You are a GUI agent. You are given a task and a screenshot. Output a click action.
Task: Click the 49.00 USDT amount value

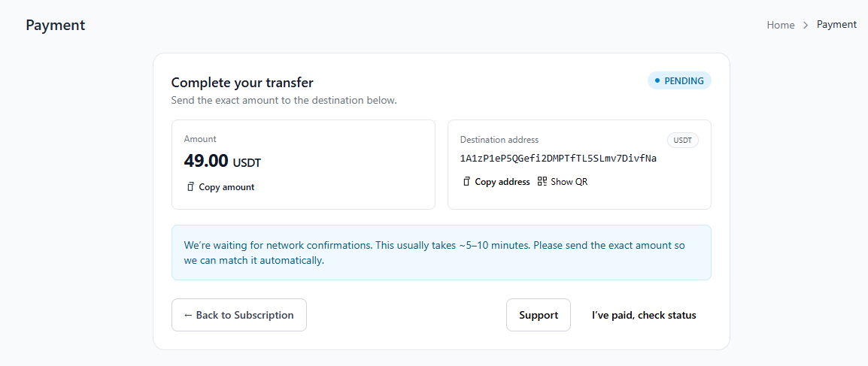222,161
